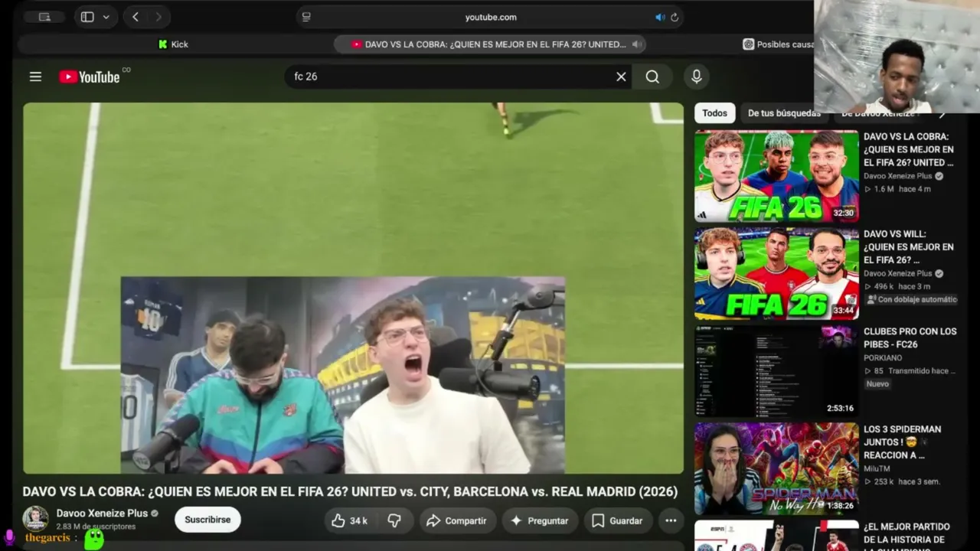Click the youtube.com address bar
Image resolution: width=980 pixels, height=551 pixels.
490,17
